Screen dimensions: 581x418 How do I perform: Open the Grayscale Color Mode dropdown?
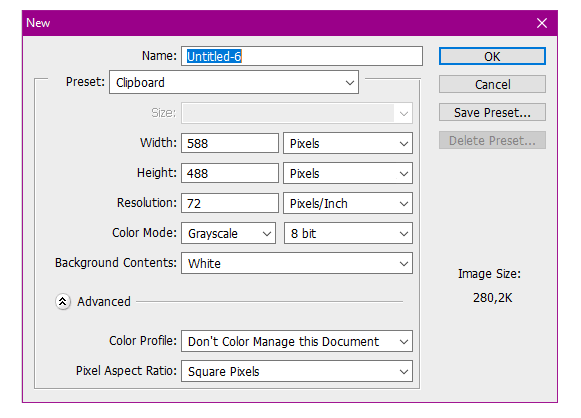pyautogui.click(x=228, y=233)
